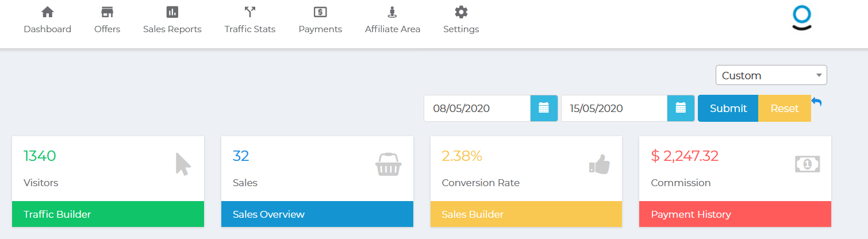Click the start date field 08/05/2020
The height and width of the screenshot is (239, 868).
477,108
